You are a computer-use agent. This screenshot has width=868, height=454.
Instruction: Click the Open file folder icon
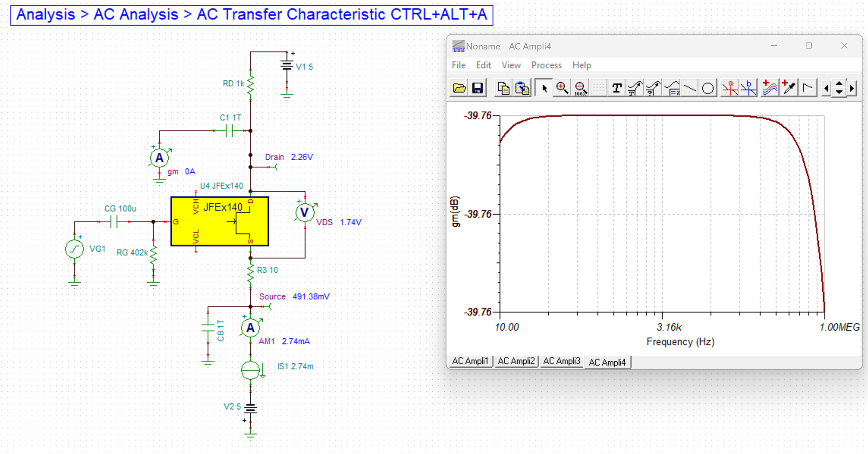459,88
